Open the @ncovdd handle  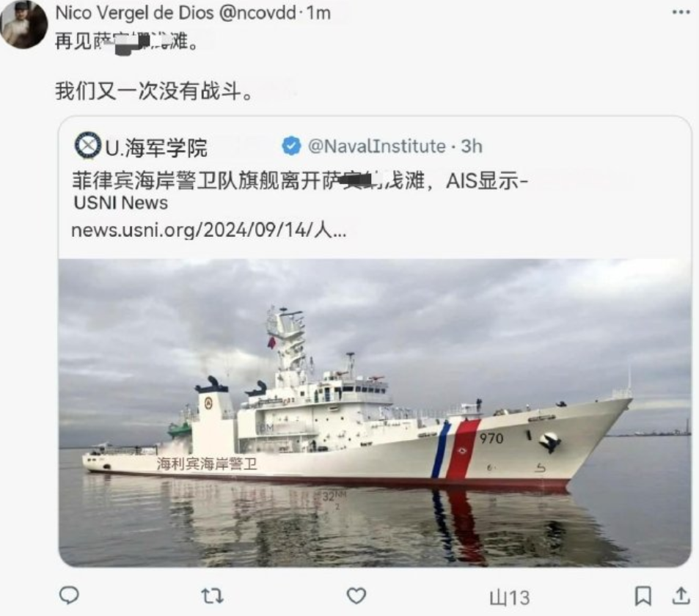(x=257, y=13)
